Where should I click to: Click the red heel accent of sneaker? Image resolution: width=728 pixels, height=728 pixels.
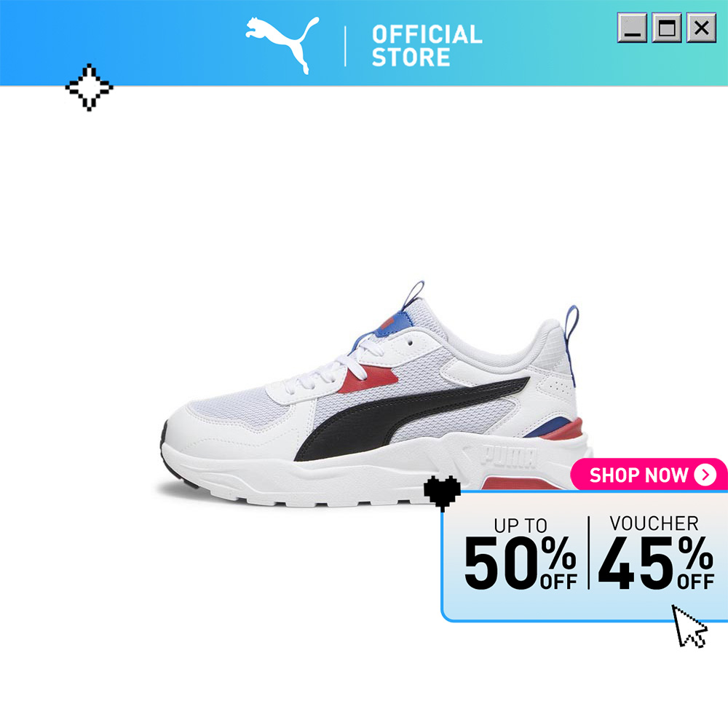pyautogui.click(x=562, y=430)
